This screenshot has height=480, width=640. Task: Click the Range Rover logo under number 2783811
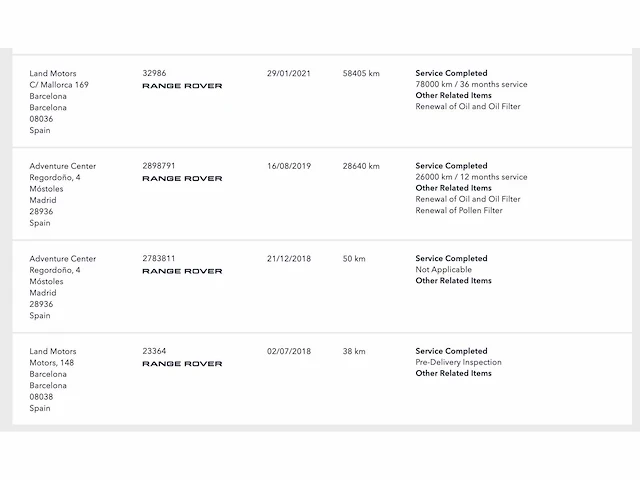[x=182, y=271]
